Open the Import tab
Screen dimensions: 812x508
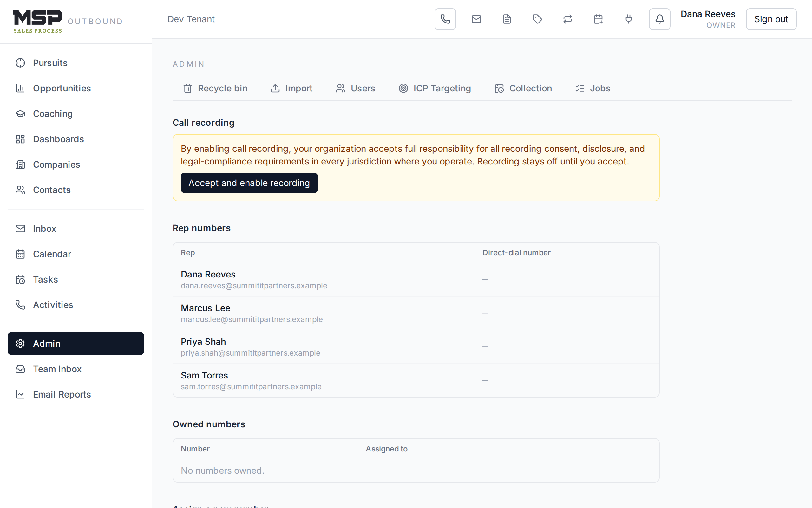(x=291, y=88)
